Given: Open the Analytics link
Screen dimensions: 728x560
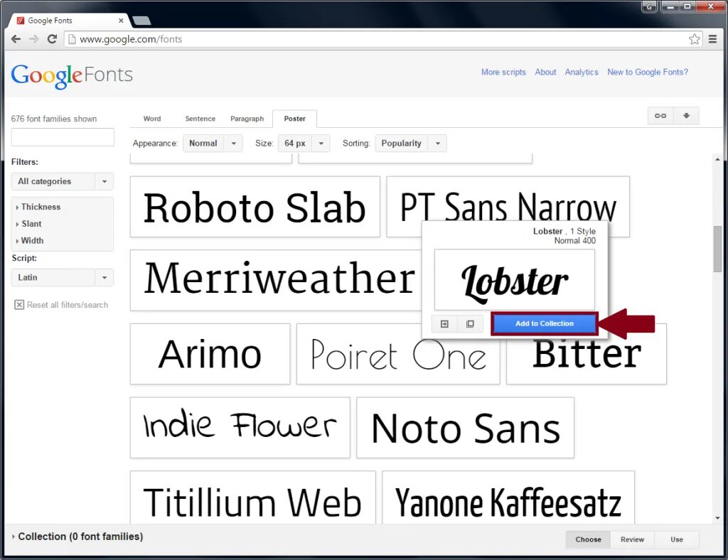Looking at the screenshot, I should 582,72.
